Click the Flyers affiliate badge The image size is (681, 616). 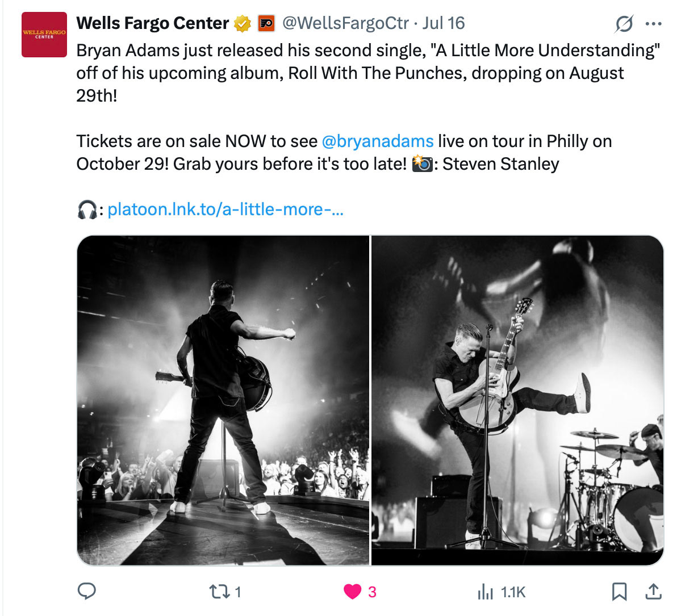266,24
